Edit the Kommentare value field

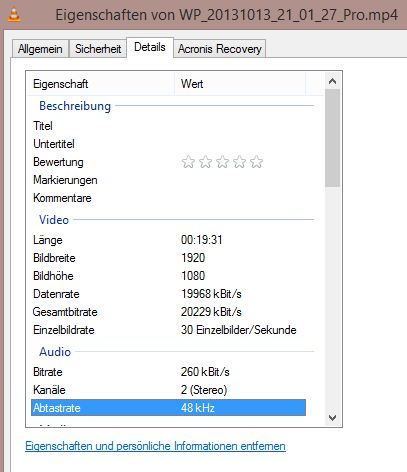(243, 198)
